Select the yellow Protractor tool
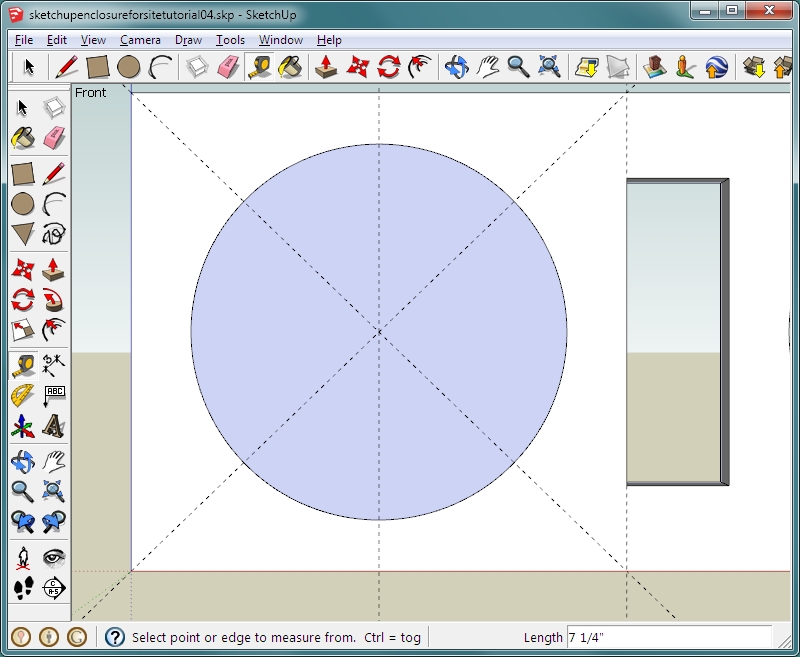Viewport: 800px width, 657px height. tap(23, 395)
